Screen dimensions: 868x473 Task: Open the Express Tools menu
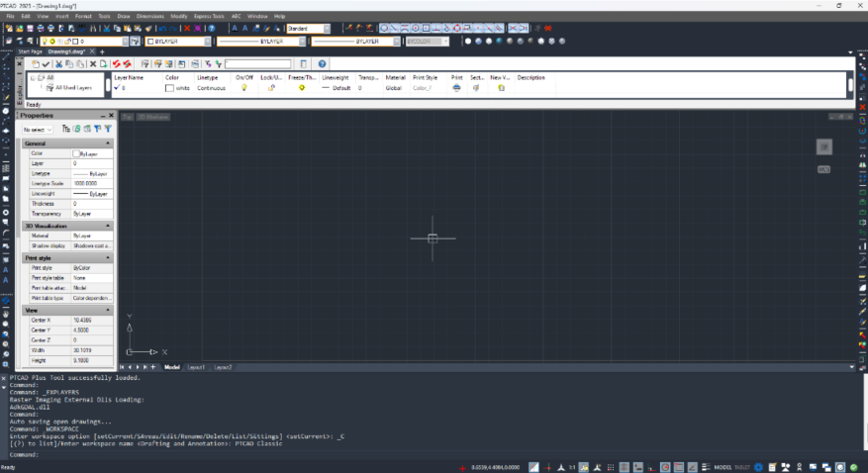point(209,16)
